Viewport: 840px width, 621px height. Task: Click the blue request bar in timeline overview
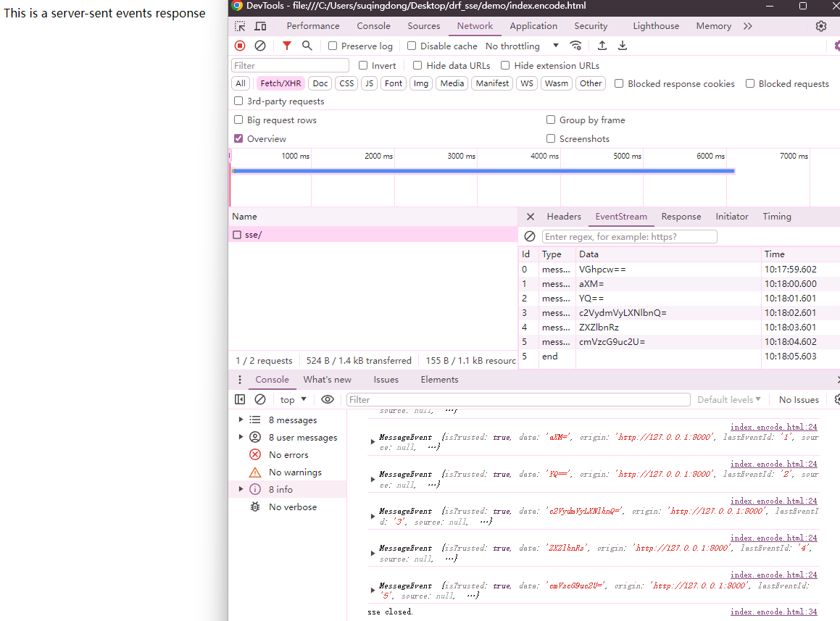tap(483, 171)
